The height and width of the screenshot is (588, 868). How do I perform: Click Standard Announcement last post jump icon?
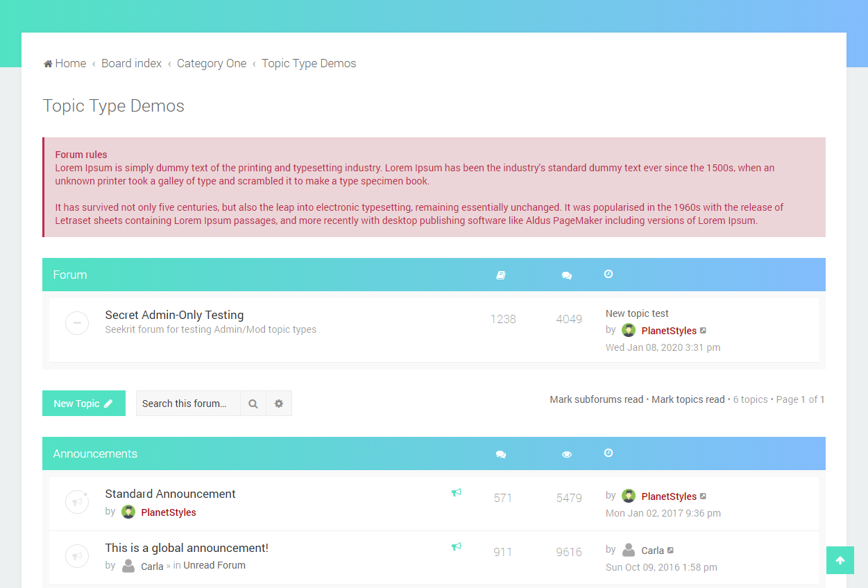pyautogui.click(x=704, y=496)
